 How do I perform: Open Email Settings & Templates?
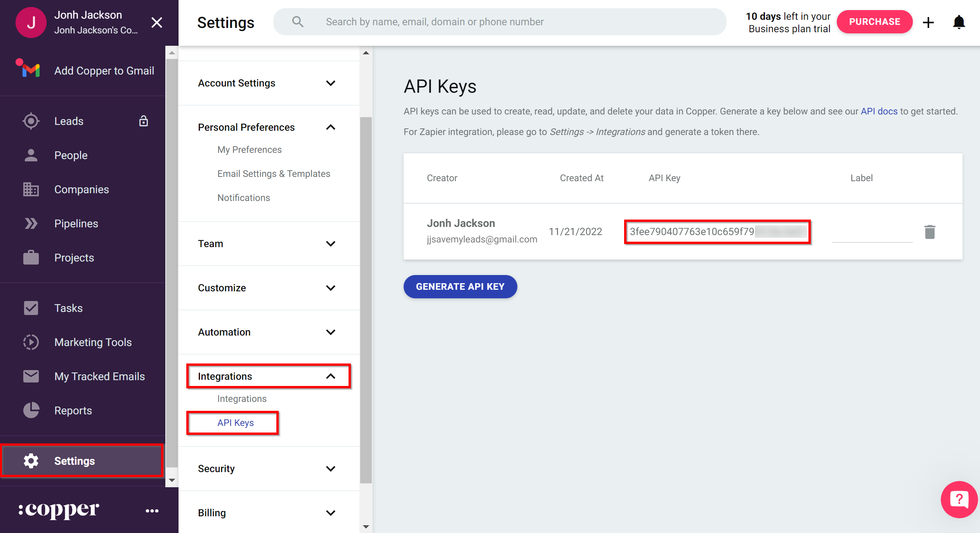click(274, 174)
